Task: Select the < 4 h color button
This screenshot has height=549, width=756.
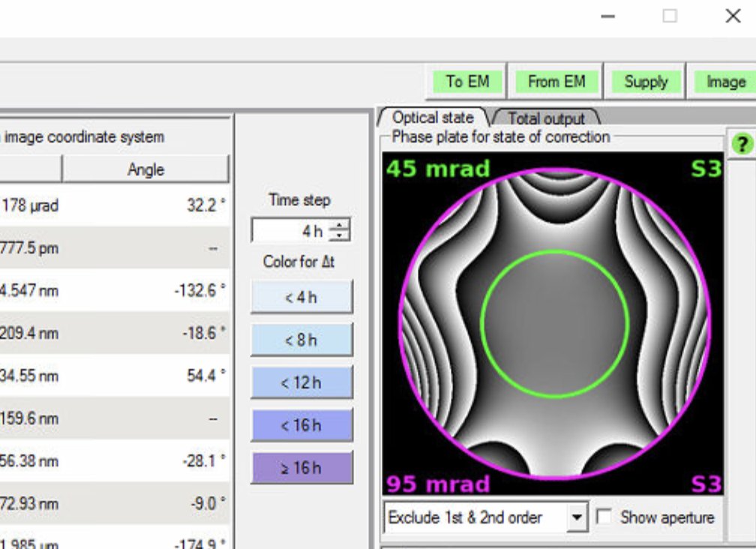Action: (301, 296)
